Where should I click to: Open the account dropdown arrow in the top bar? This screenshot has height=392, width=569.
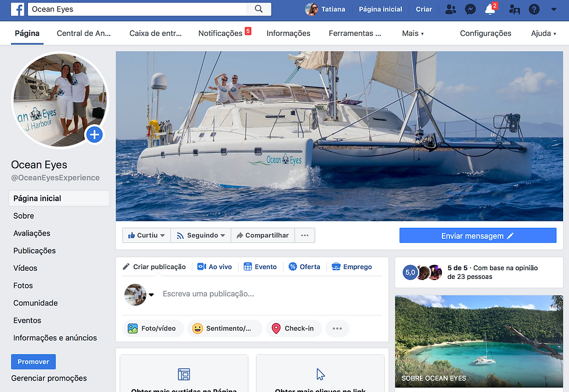(554, 9)
